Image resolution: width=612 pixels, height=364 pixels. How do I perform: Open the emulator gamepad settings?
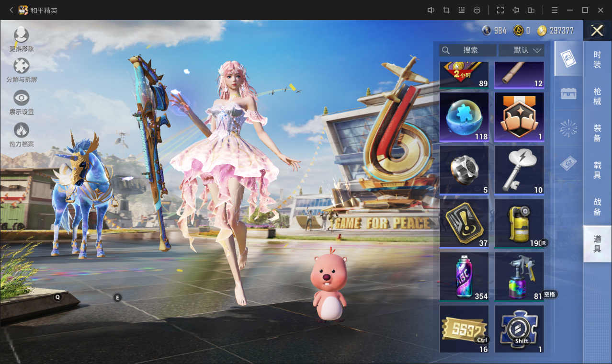click(x=477, y=10)
